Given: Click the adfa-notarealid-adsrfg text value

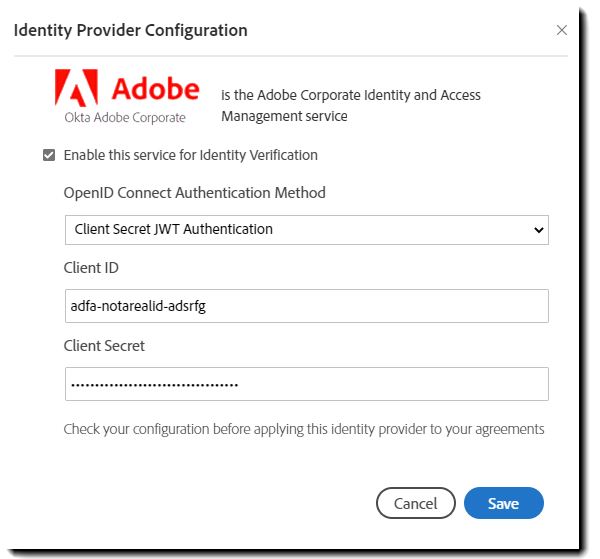Looking at the screenshot, I should pyautogui.click(x=139, y=306).
